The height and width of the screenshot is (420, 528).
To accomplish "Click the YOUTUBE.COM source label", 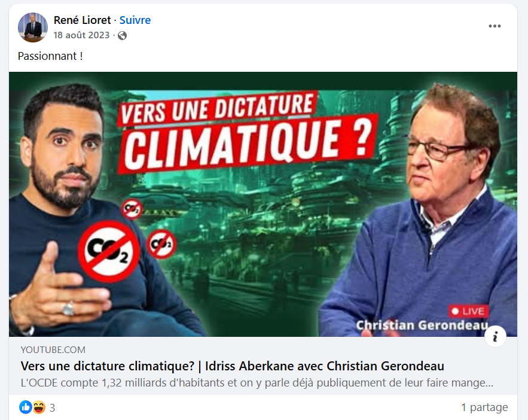I will pos(53,349).
